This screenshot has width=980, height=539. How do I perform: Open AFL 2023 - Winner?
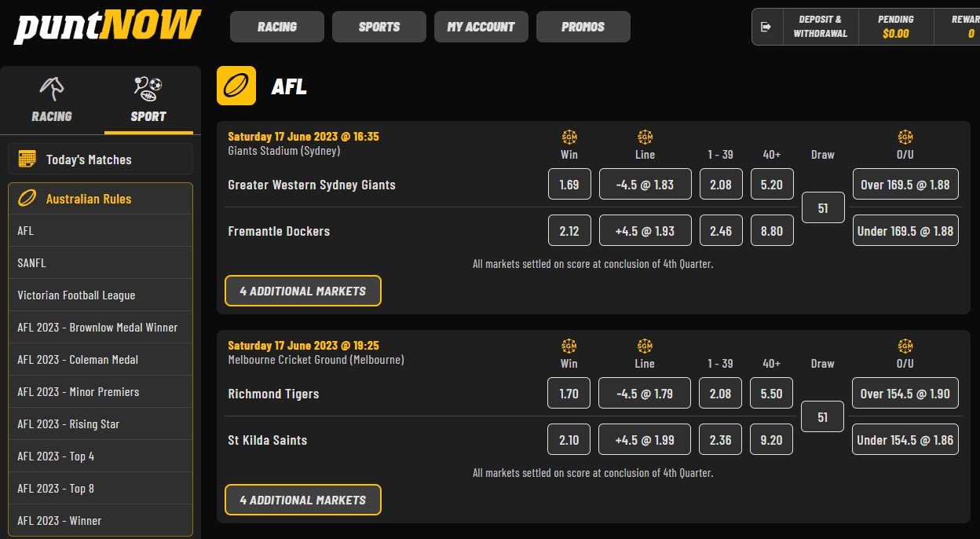(x=101, y=521)
